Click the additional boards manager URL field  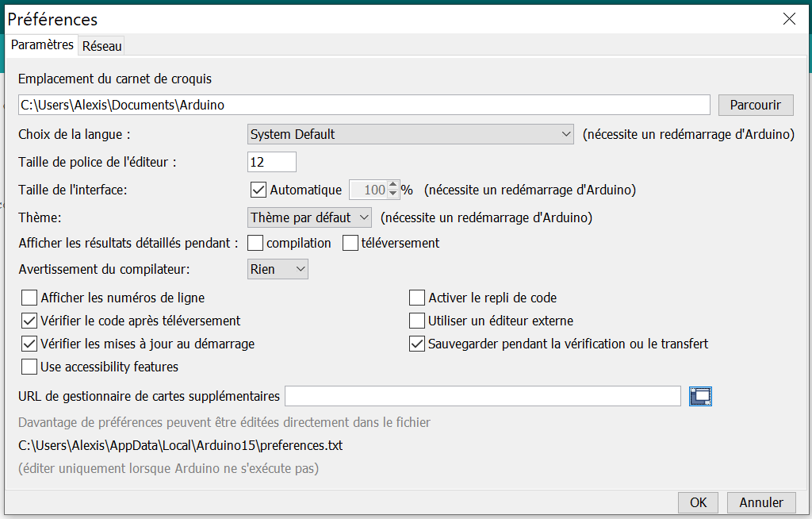click(483, 396)
